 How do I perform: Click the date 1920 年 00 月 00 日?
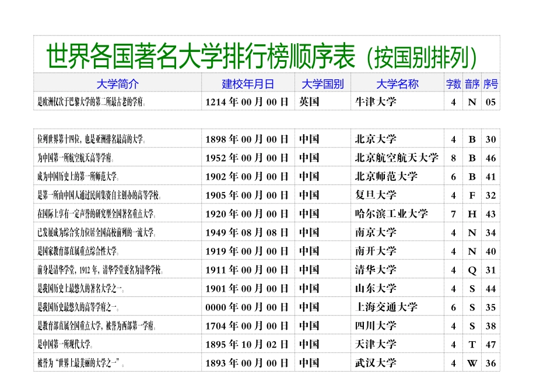[x=247, y=214]
